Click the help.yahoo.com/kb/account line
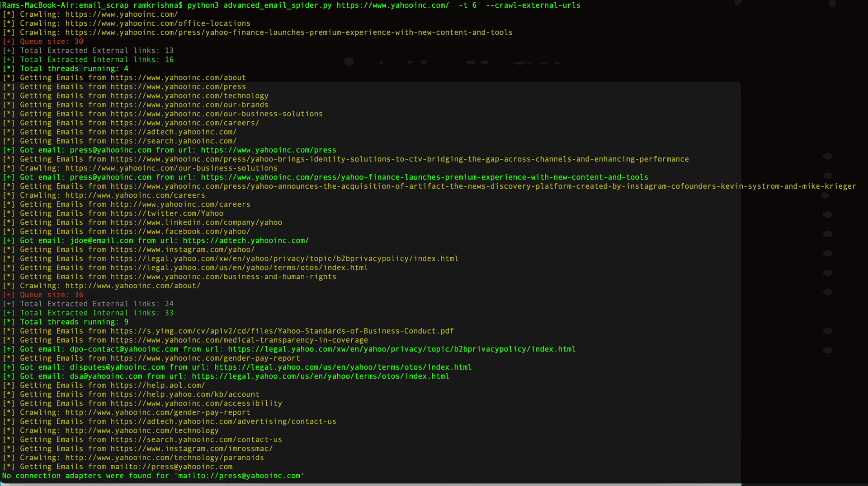Viewport: 868px width, 486px height. pos(131,395)
